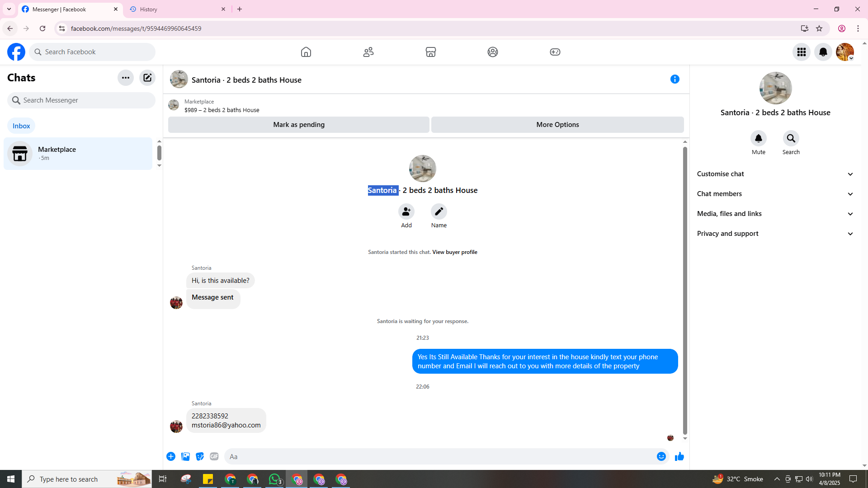Viewport: 868px width, 488px height.
Task: Mute this conversation
Action: pos(758,138)
